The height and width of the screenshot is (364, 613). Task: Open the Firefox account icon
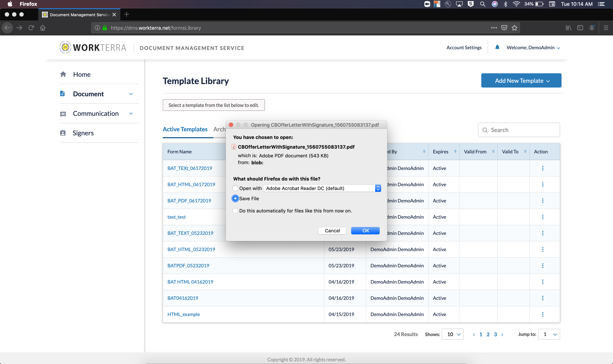click(592, 28)
